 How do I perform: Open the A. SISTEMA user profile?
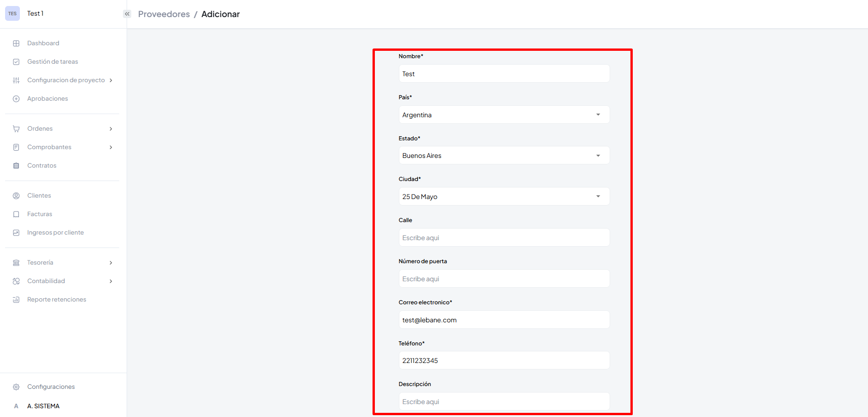click(43, 406)
